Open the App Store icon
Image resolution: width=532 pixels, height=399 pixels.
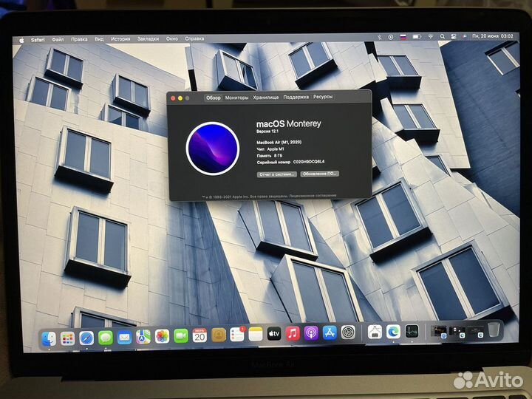coord(330,332)
